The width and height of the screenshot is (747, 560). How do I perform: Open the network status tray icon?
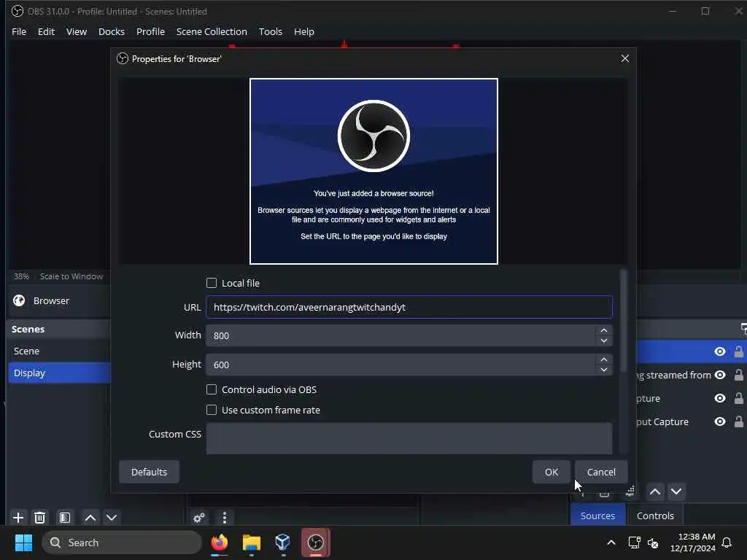634,542
